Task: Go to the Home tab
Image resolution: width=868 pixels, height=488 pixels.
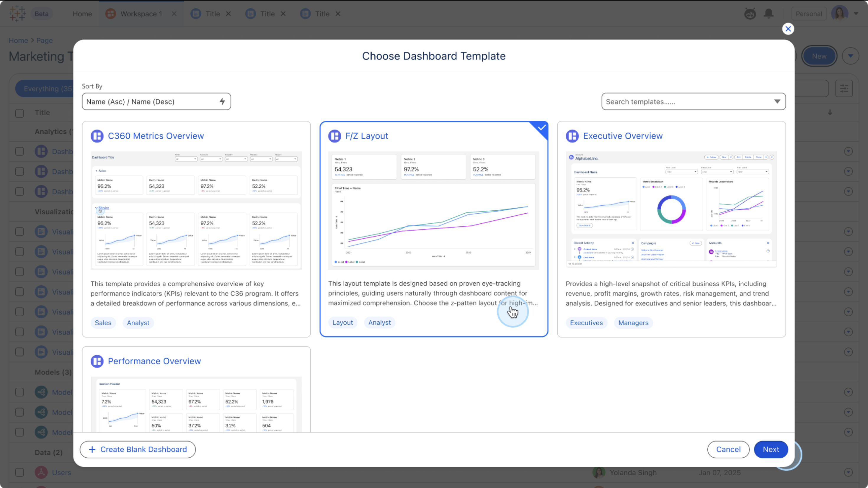Action: coord(82,14)
